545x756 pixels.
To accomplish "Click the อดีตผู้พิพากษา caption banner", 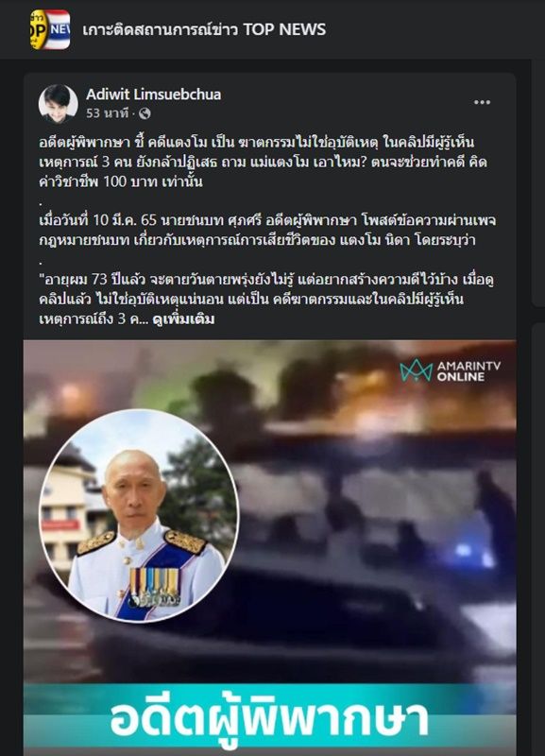I will [270, 719].
